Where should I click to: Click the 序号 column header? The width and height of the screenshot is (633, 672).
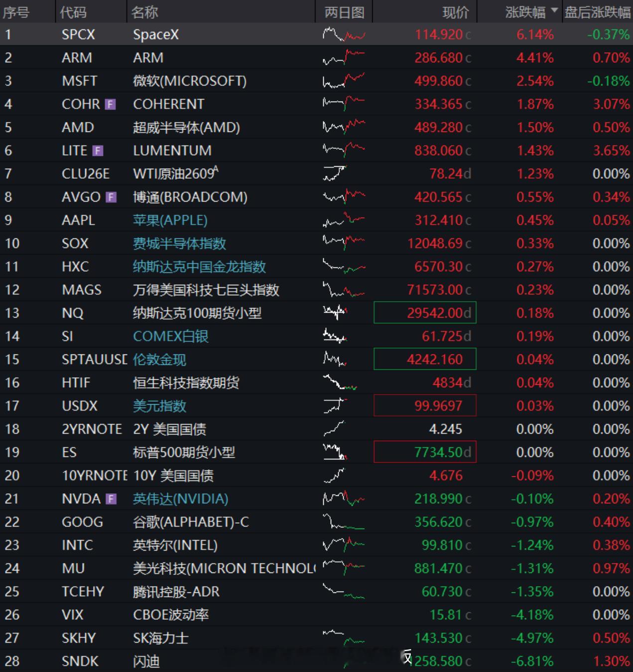click(16, 12)
